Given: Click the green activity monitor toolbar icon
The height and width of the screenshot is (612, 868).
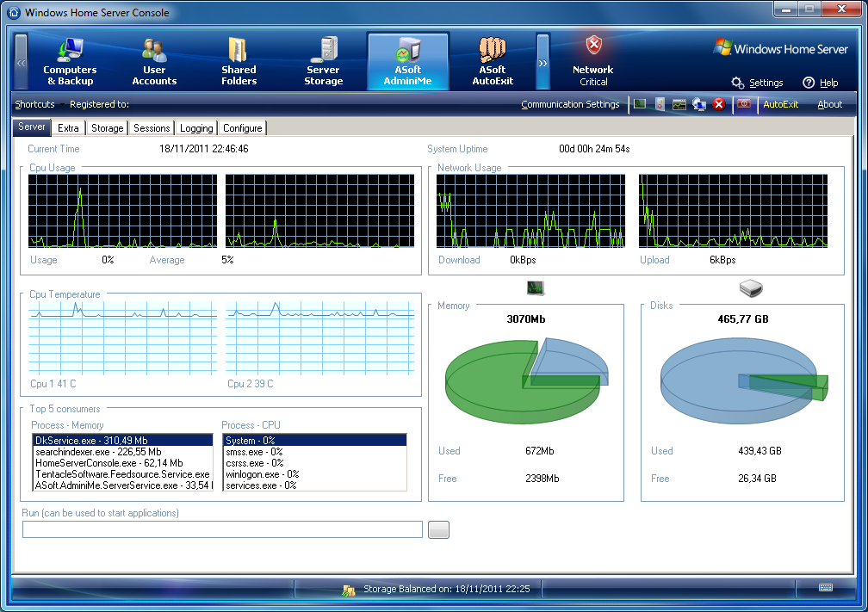Looking at the screenshot, I should pos(640,104).
